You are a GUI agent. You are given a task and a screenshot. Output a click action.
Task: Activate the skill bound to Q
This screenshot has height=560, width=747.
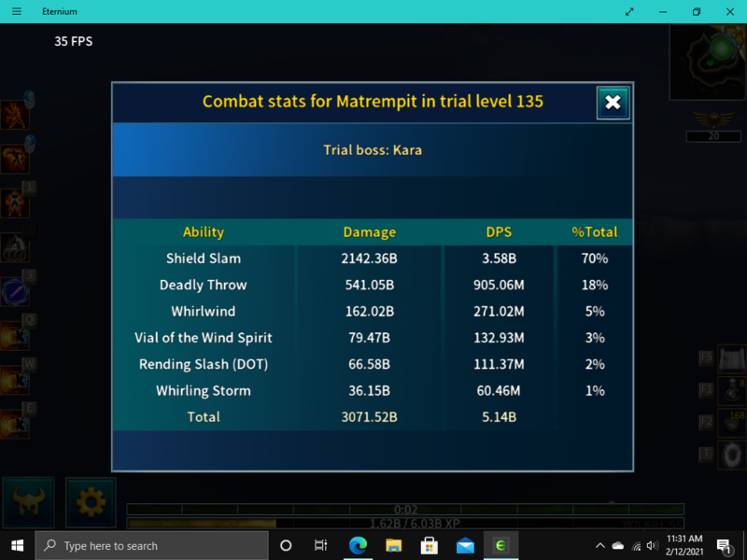pos(14,336)
